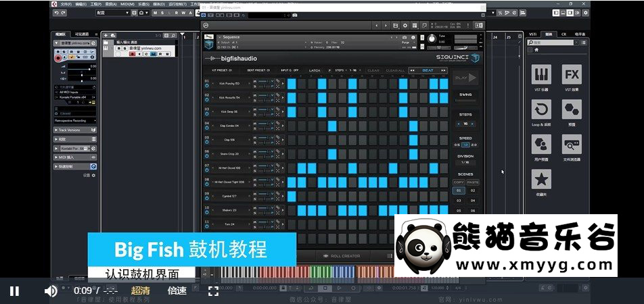Open the favorites star tile
The width and height of the screenshot is (644, 304).
[541, 179]
